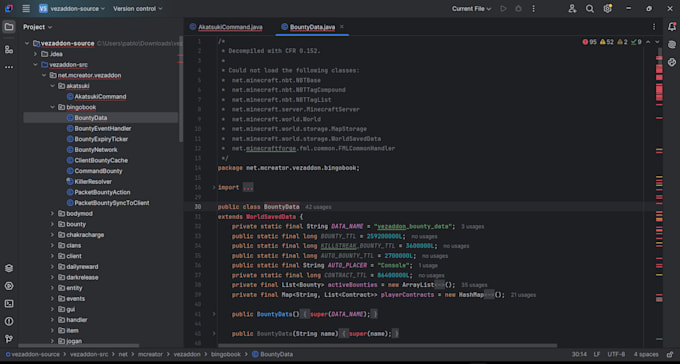Collapse the vezaddon-src folder

(x=36, y=65)
